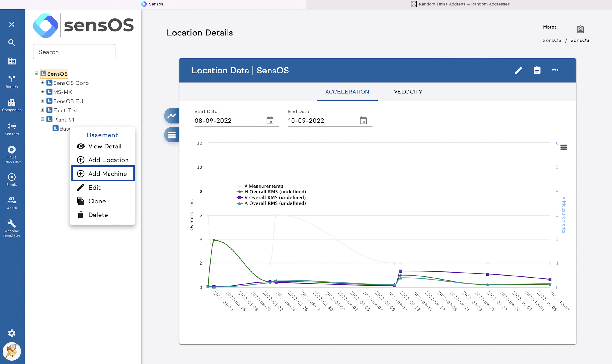Open Machine Templates from the sidebar
Image resolution: width=612 pixels, height=364 pixels.
[x=12, y=228]
